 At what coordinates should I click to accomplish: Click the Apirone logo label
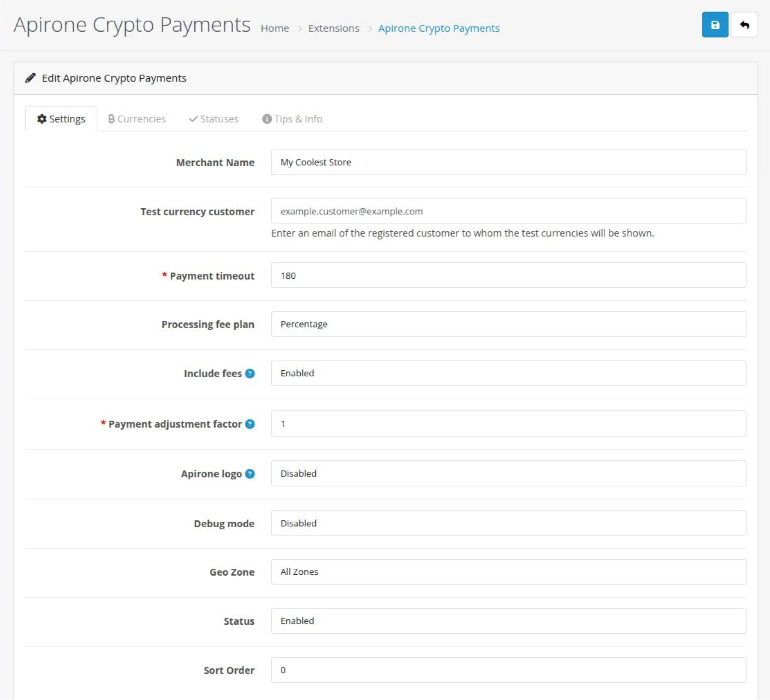(x=211, y=474)
